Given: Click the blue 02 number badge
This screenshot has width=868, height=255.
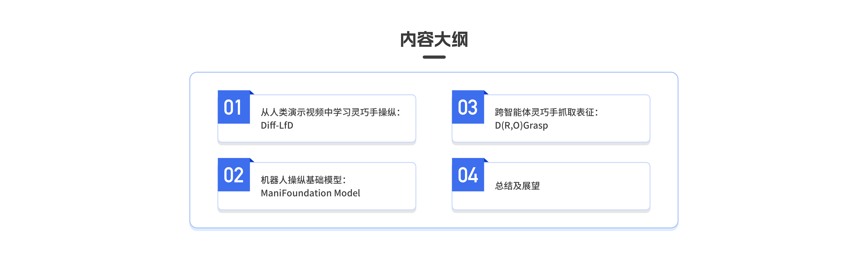Looking at the screenshot, I should 234,175.
